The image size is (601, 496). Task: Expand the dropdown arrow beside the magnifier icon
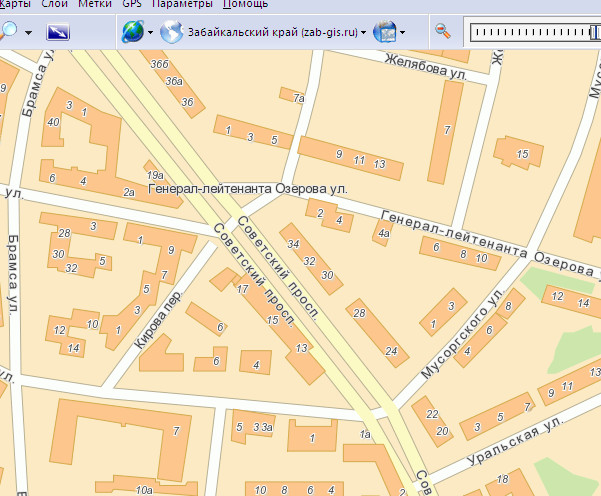click(x=28, y=32)
